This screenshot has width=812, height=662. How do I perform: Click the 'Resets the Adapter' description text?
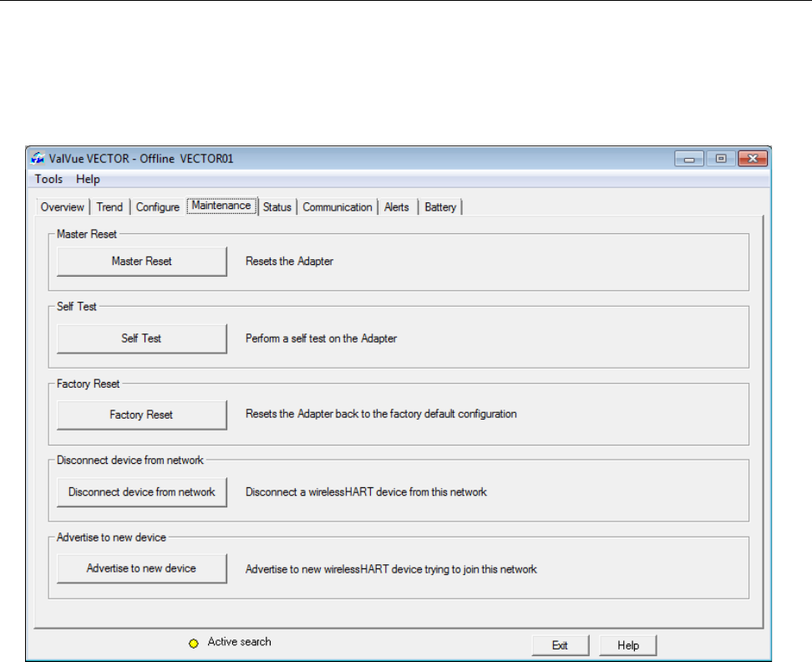pos(290,262)
